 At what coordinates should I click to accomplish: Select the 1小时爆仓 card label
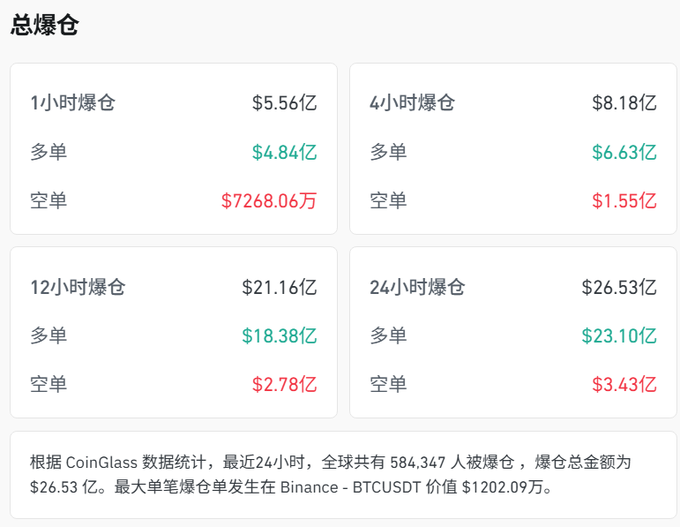coord(73,102)
